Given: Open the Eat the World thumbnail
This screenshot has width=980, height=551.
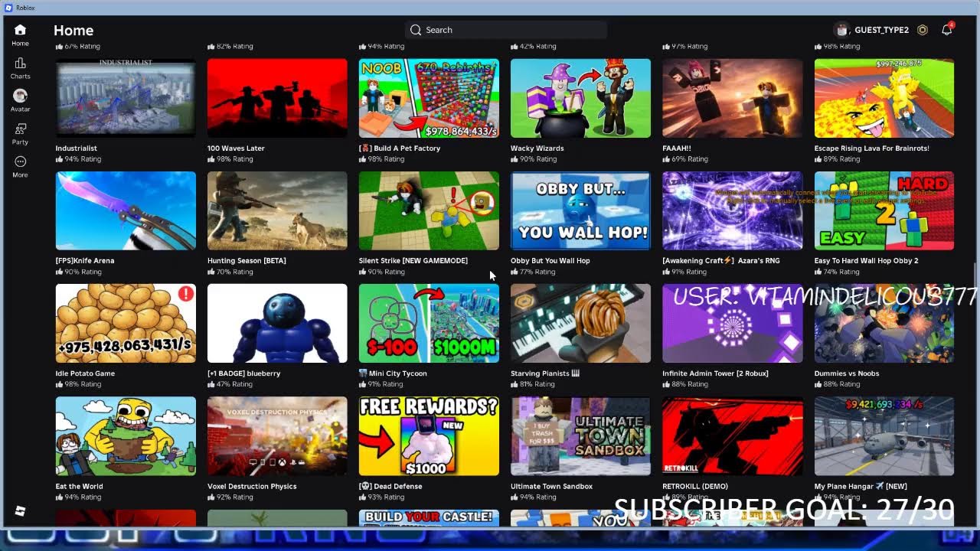Looking at the screenshot, I should [x=126, y=436].
